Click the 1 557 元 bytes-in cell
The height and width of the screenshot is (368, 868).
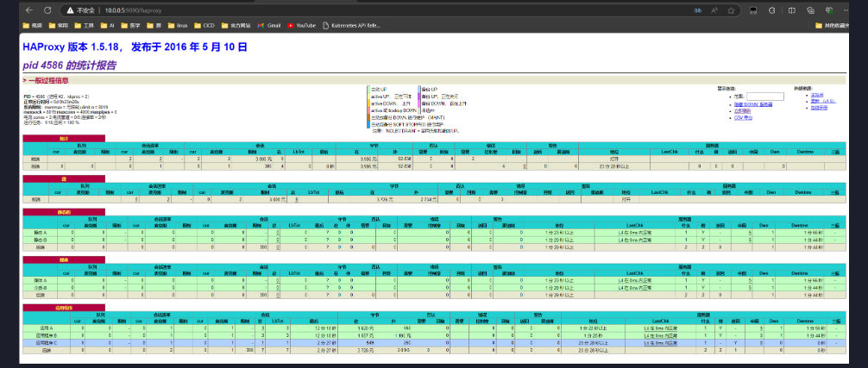pyautogui.click(x=358, y=335)
